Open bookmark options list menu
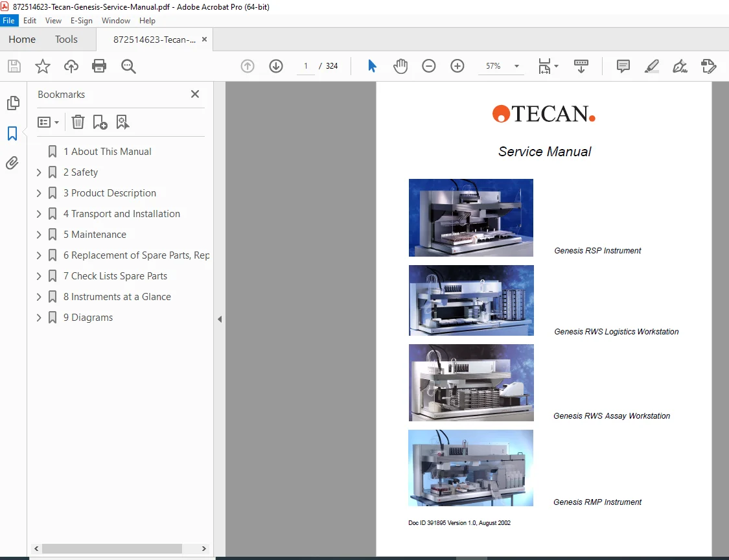Image resolution: width=729 pixels, height=560 pixels. pos(49,122)
